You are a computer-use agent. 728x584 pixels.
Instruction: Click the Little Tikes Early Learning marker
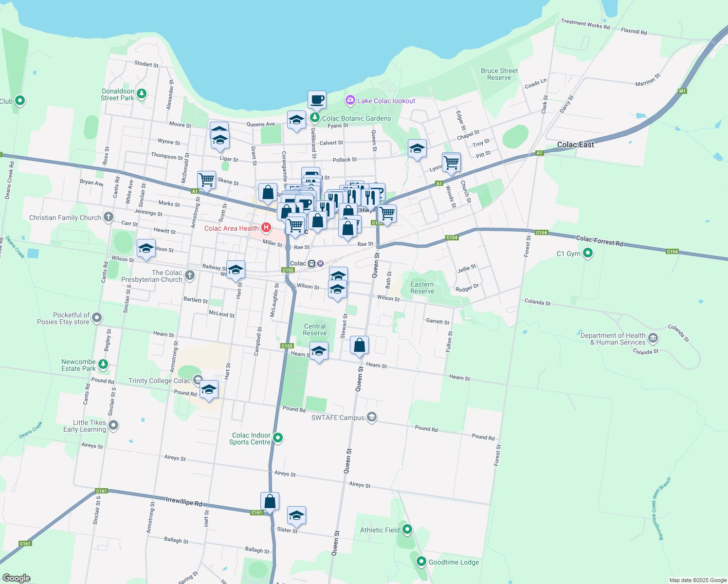[x=113, y=425]
